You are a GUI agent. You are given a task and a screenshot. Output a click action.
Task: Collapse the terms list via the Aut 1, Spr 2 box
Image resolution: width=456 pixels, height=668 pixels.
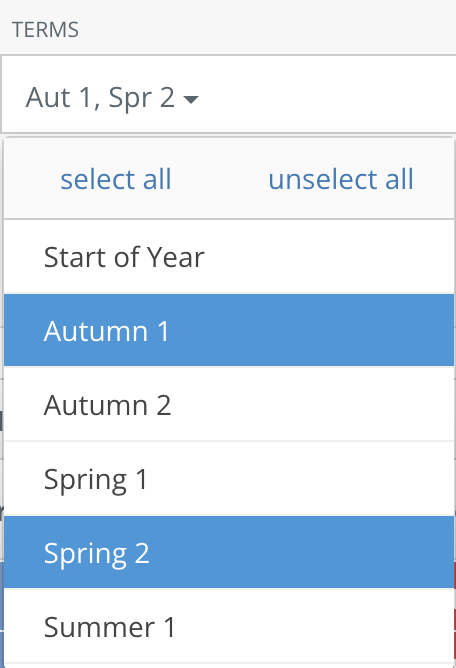[x=229, y=94]
